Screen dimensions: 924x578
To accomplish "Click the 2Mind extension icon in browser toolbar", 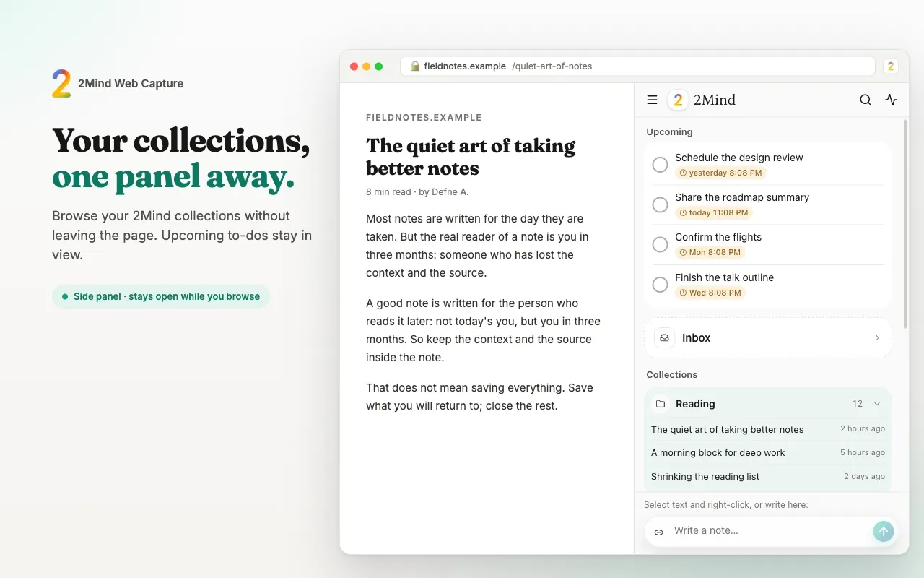I will (x=891, y=66).
